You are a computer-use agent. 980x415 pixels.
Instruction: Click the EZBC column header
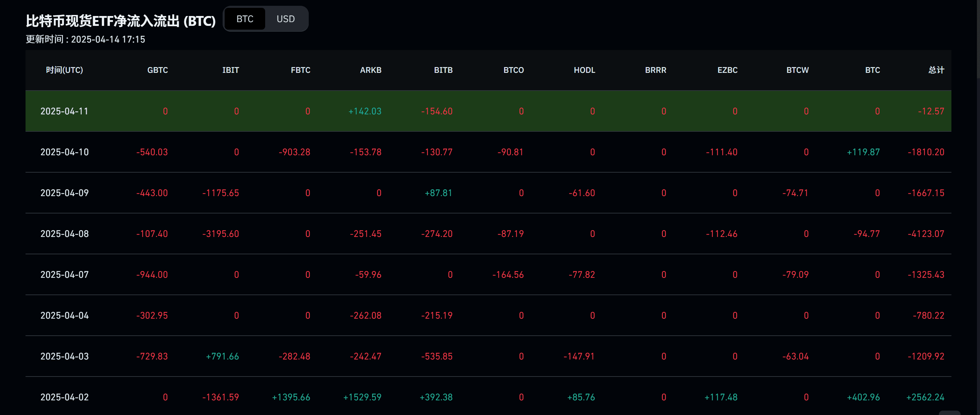tap(727, 70)
